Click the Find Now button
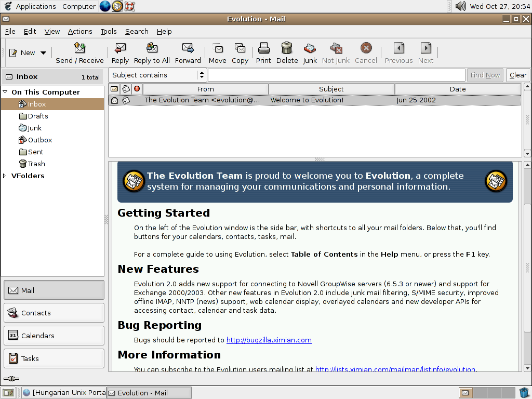This screenshot has height=399, width=532. click(485, 75)
